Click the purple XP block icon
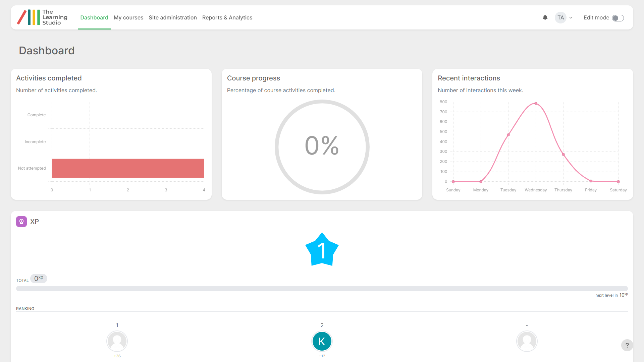The height and width of the screenshot is (362, 644). (21, 222)
